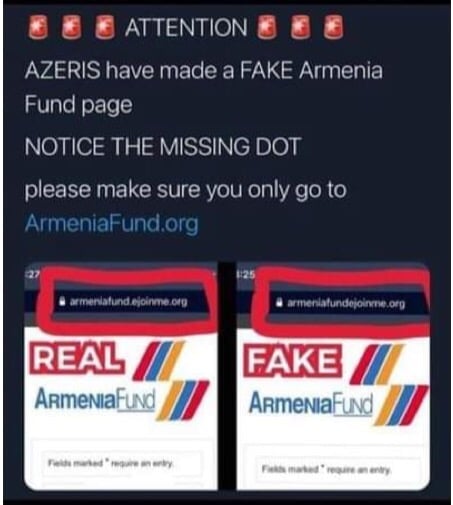Viewport: 453px width, 505px height.
Task: Open the REAL screenshot thumbnail
Action: coord(121,376)
